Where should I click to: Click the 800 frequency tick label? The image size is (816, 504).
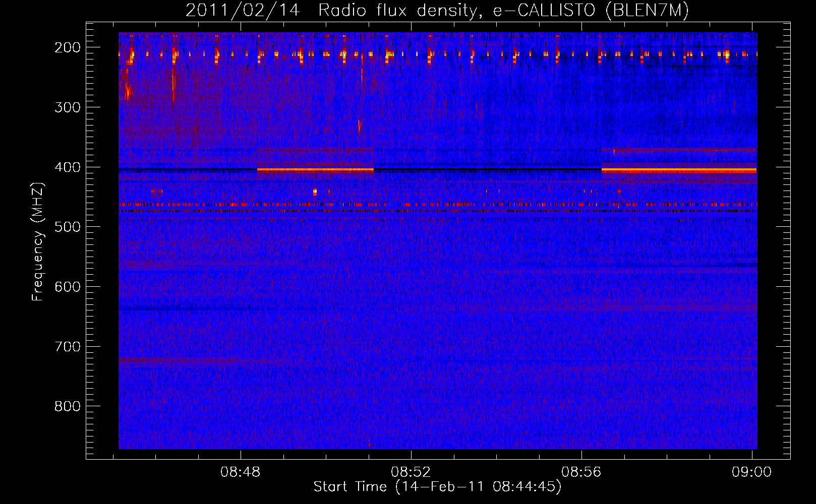(68, 406)
